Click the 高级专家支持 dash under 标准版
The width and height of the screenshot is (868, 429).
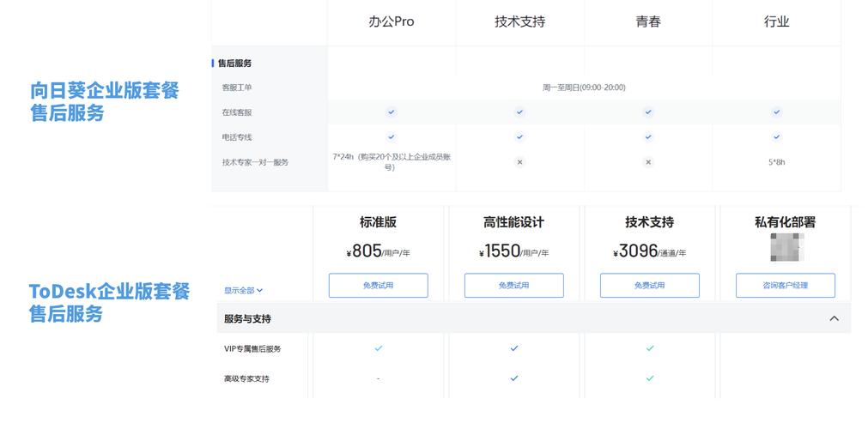[378, 378]
